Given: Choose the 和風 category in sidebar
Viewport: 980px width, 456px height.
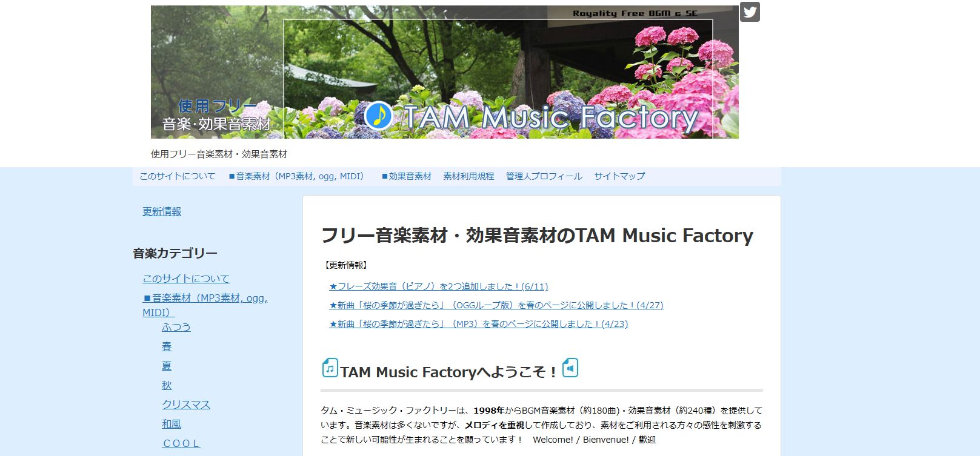Looking at the screenshot, I should click(x=172, y=424).
